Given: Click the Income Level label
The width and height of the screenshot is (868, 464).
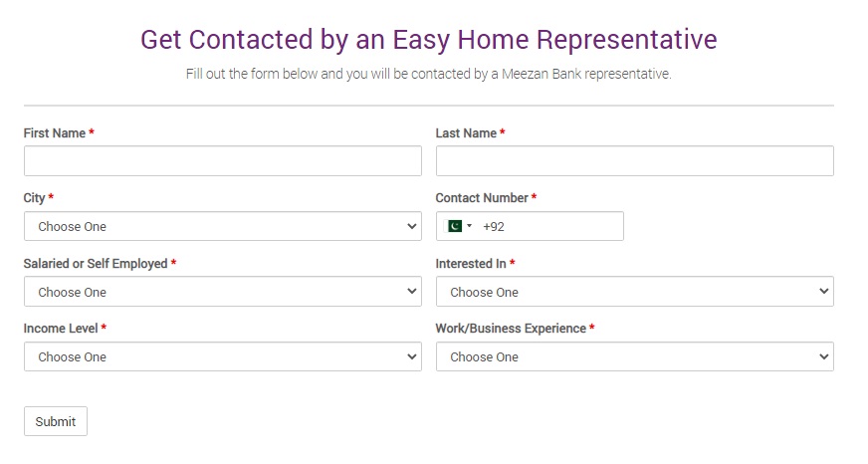Looking at the screenshot, I should 61,329.
